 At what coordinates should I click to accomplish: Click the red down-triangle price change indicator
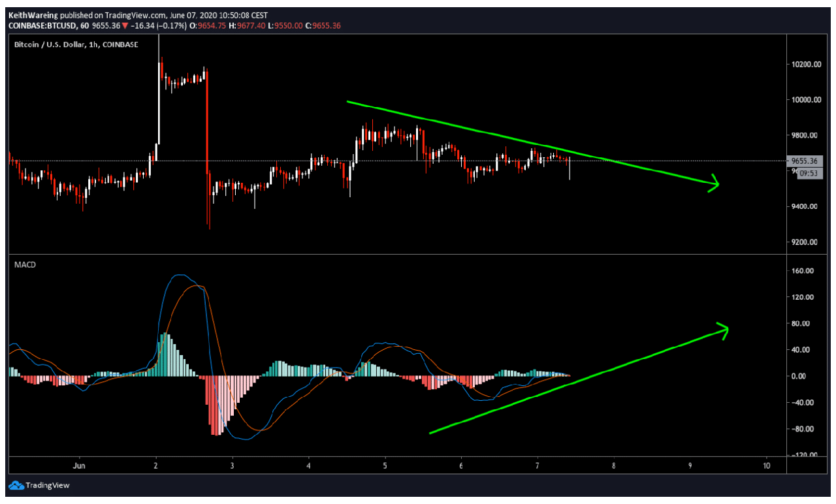coord(125,26)
